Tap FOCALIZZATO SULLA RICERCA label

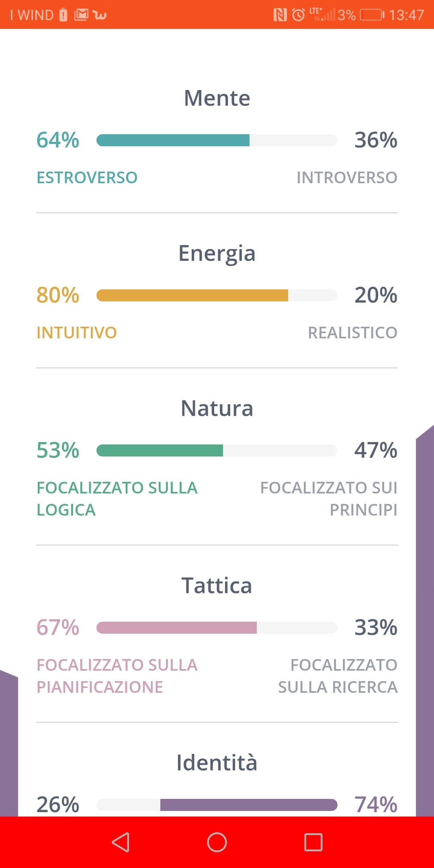click(338, 676)
